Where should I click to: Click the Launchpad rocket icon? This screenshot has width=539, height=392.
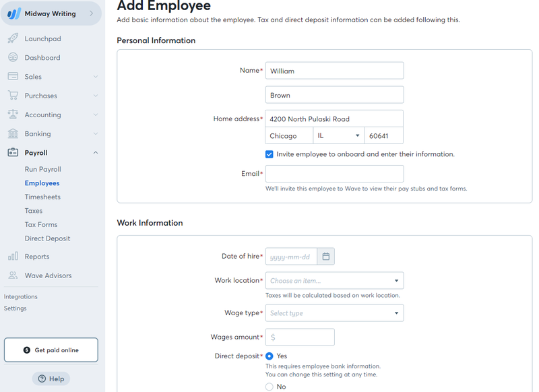[x=13, y=38]
